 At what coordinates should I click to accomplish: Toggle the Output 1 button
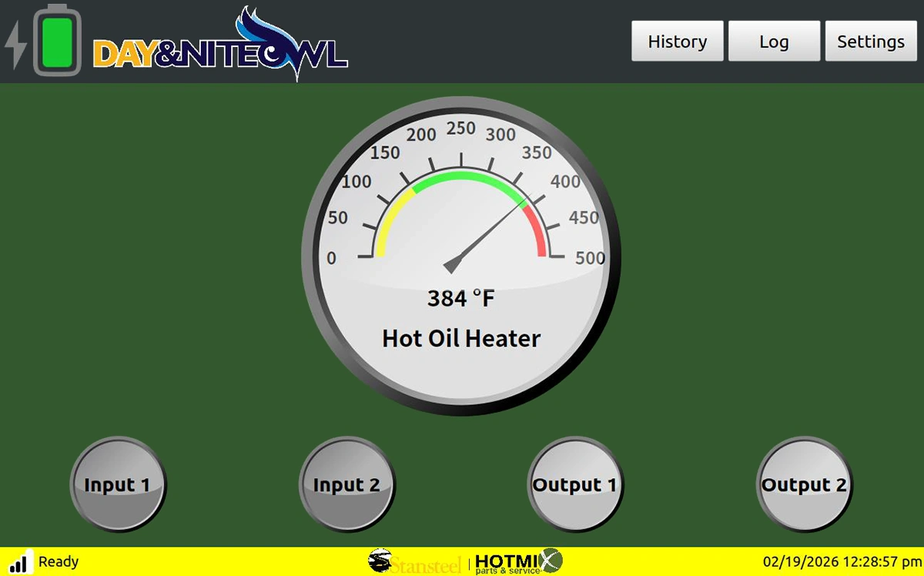pyautogui.click(x=575, y=485)
